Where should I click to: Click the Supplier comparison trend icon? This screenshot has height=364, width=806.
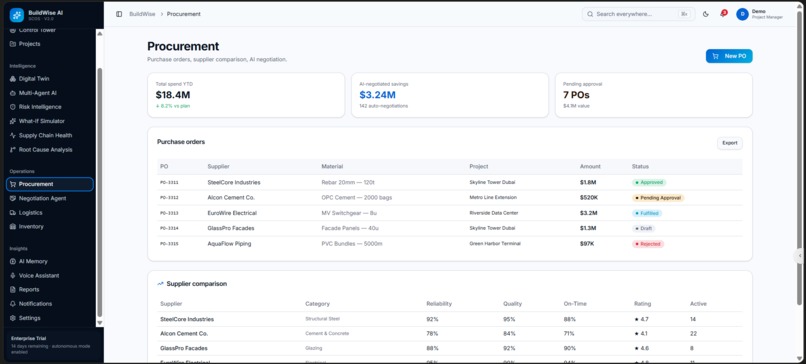pos(160,284)
